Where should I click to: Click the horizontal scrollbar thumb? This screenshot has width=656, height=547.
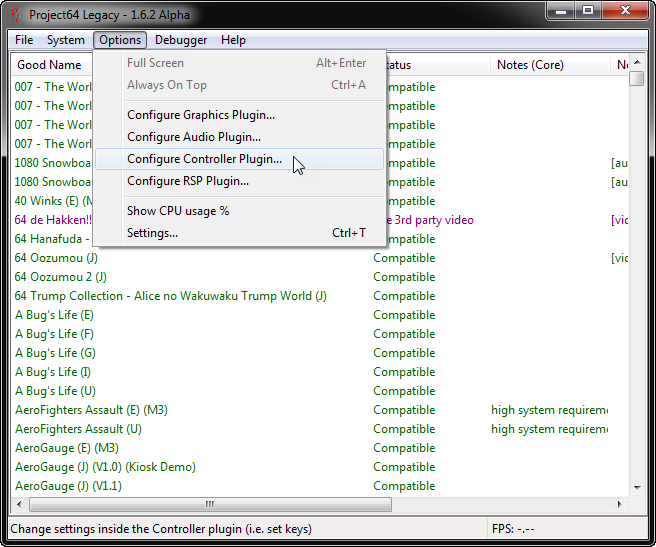tap(210, 504)
